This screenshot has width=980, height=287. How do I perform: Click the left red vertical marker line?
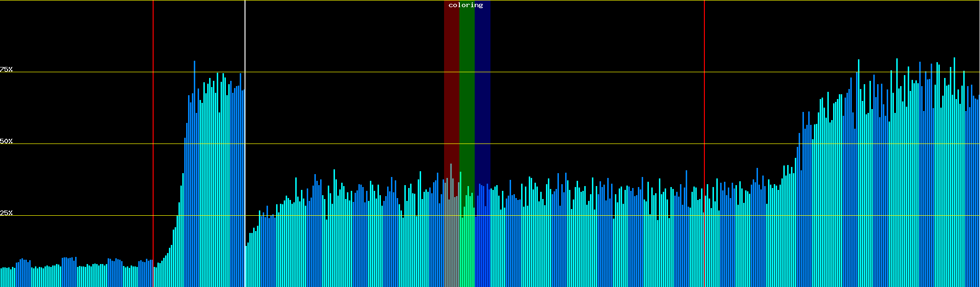[x=153, y=120]
